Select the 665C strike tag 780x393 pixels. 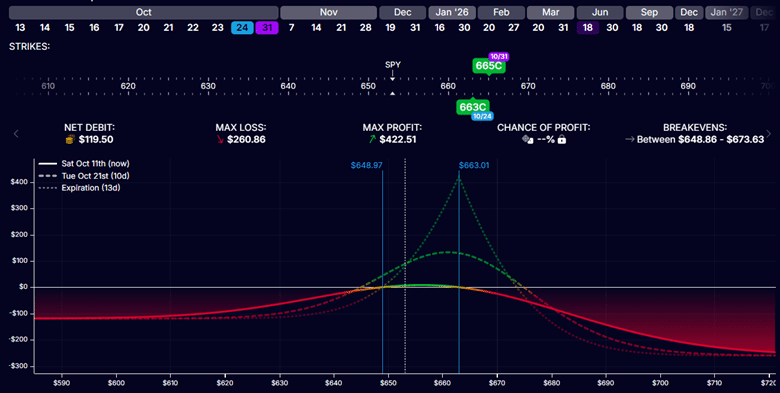(488, 66)
